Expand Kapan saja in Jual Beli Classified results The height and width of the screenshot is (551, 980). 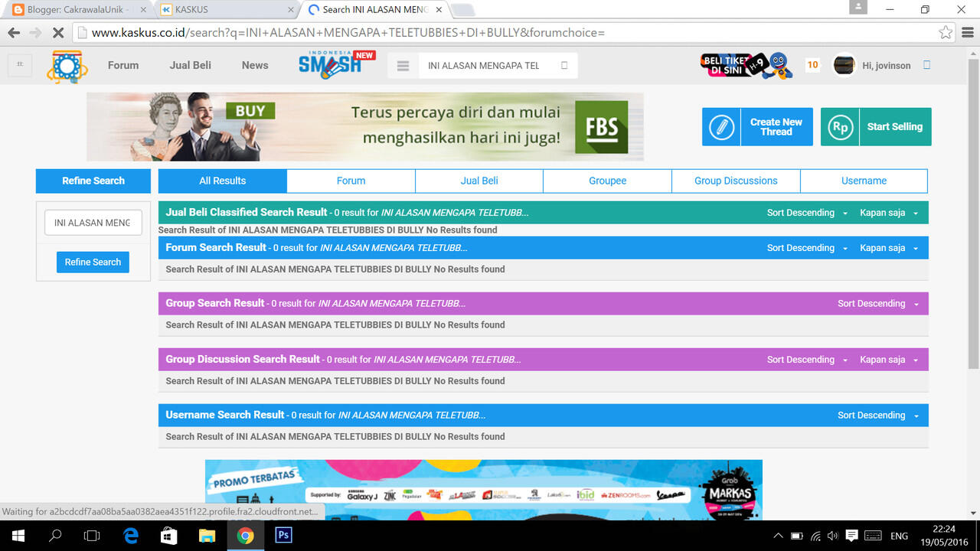click(x=889, y=213)
